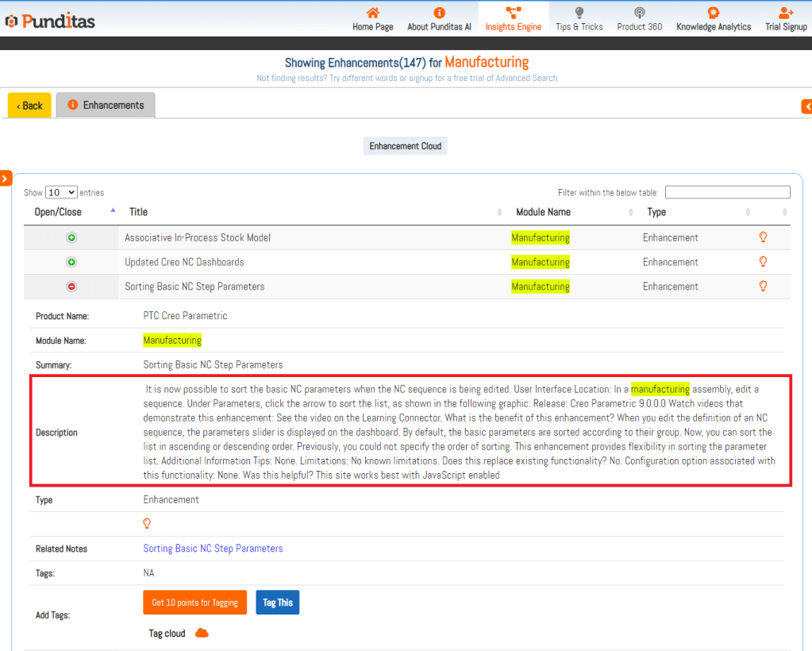
Task: Open Product 360 from top navigation
Action: [639, 19]
